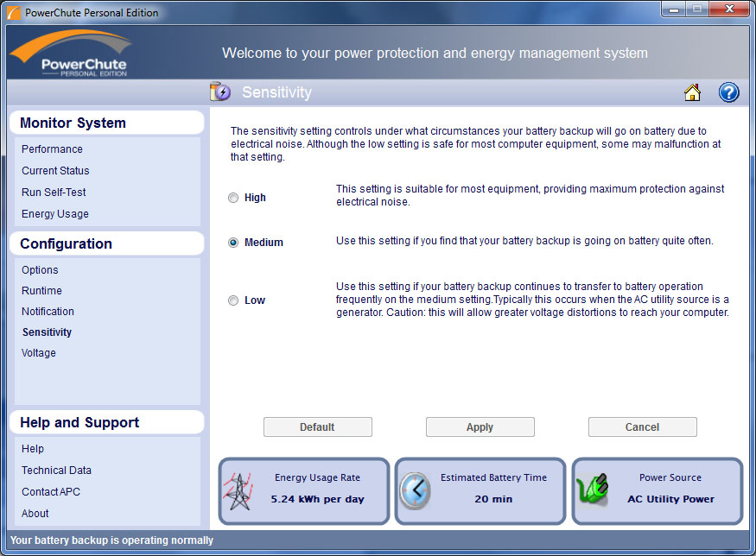Viewport: 756px width, 556px height.
Task: Select Sensitivity in the Configuration list
Action: (x=47, y=332)
